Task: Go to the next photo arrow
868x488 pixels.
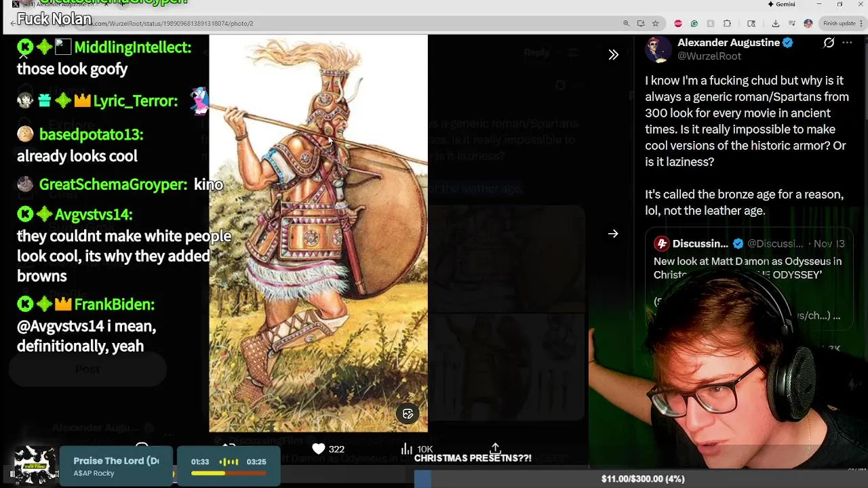Action: (x=613, y=234)
